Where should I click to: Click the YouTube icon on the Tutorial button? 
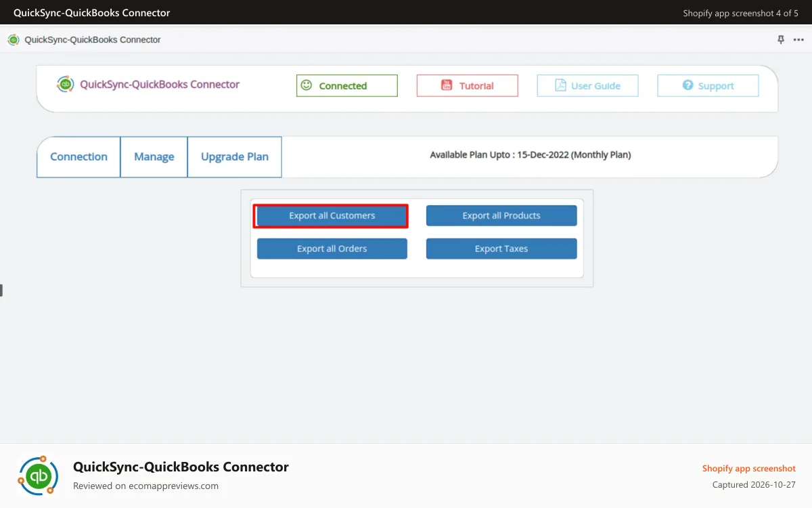click(x=447, y=85)
